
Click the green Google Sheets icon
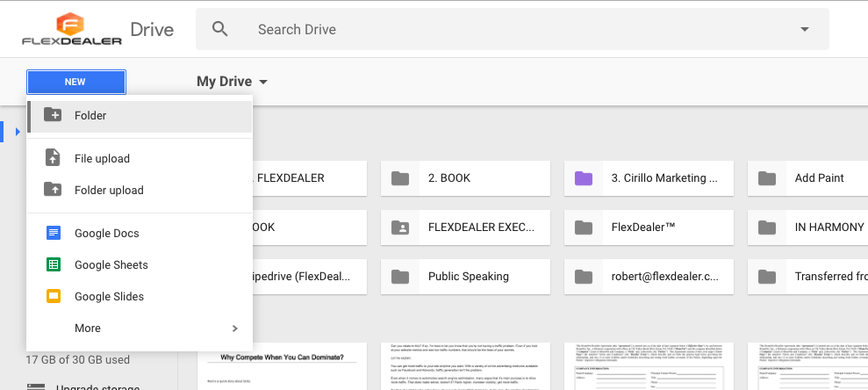pos(54,265)
